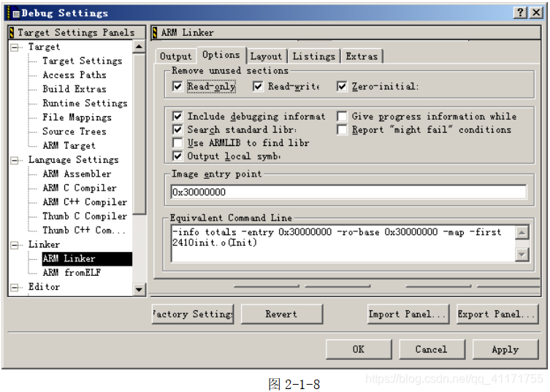
Task: Collapse the Linker tree node
Action: tap(15, 245)
